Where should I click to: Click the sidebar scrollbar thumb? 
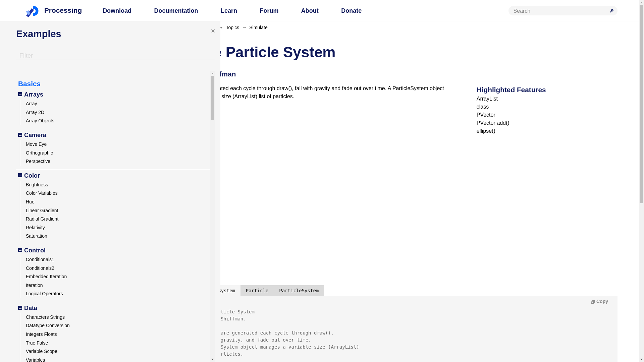click(212, 98)
